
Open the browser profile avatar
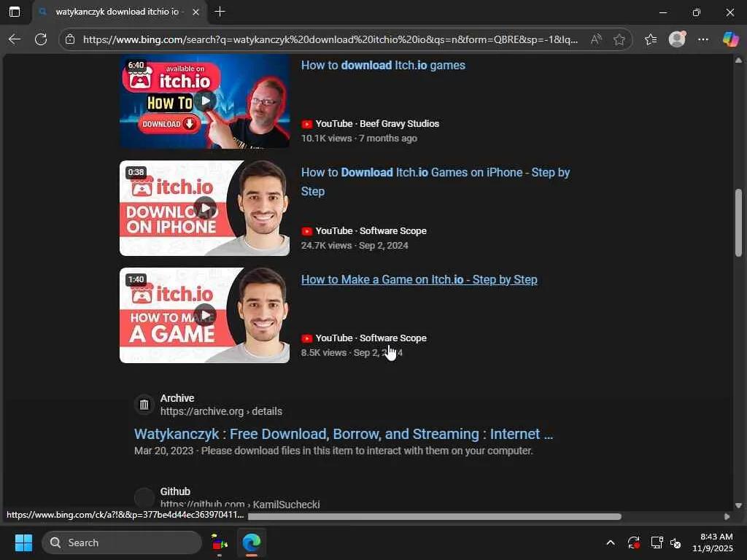[x=677, y=39]
